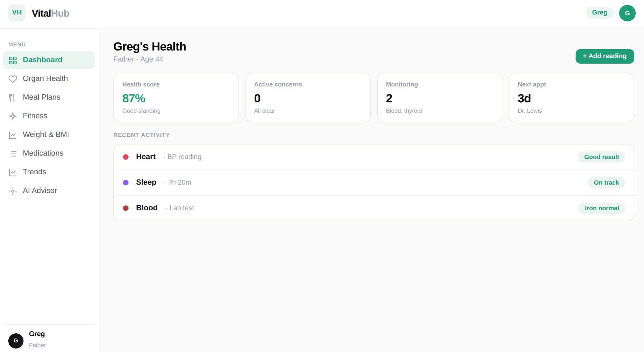Open Weight & BMI section
644x352 pixels.
[x=49, y=135]
